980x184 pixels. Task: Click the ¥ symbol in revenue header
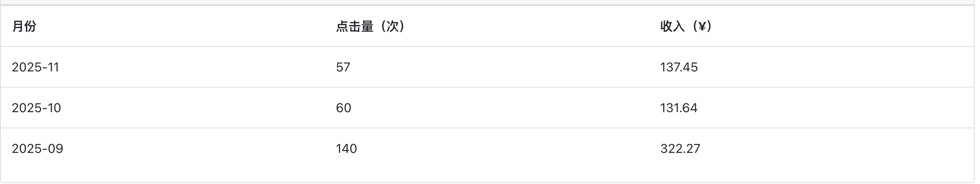[x=701, y=27]
